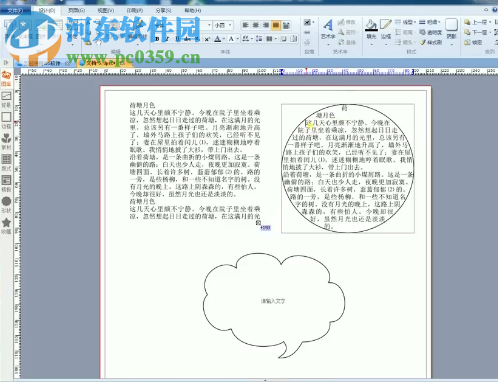Open the 版式 layout grid sidebar icon
The image size is (498, 382).
click(6, 163)
